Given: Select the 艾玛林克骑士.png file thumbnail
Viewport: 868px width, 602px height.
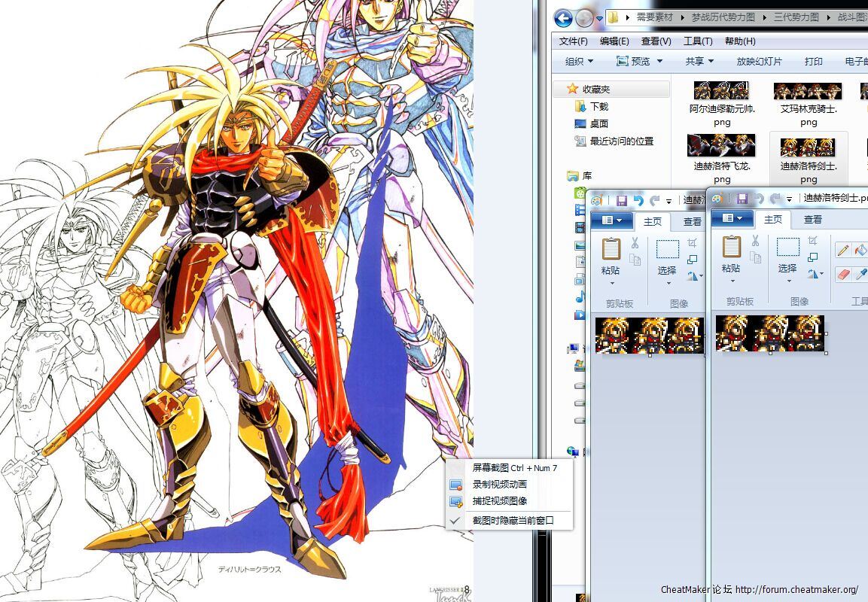Looking at the screenshot, I should coord(808,91).
